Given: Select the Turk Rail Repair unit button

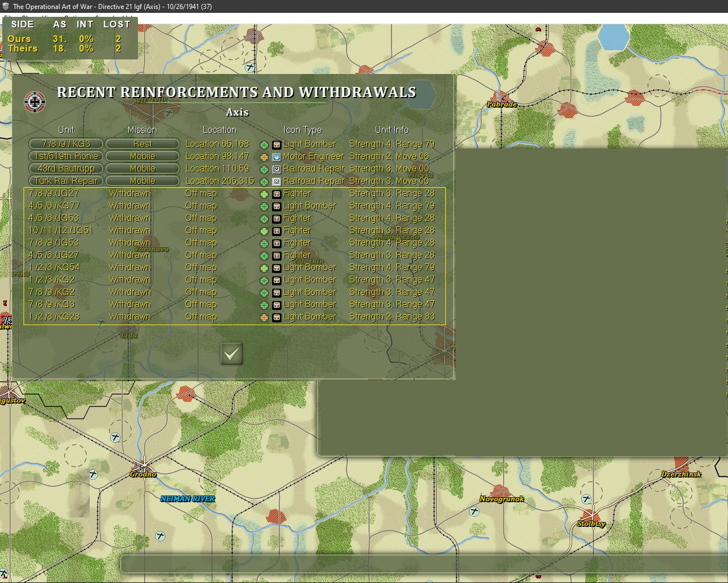Looking at the screenshot, I should (66, 181).
